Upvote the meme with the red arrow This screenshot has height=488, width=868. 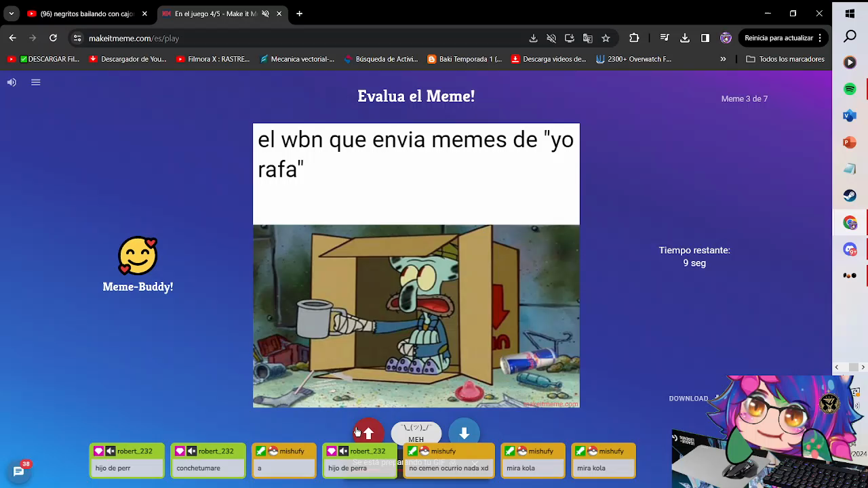(368, 432)
